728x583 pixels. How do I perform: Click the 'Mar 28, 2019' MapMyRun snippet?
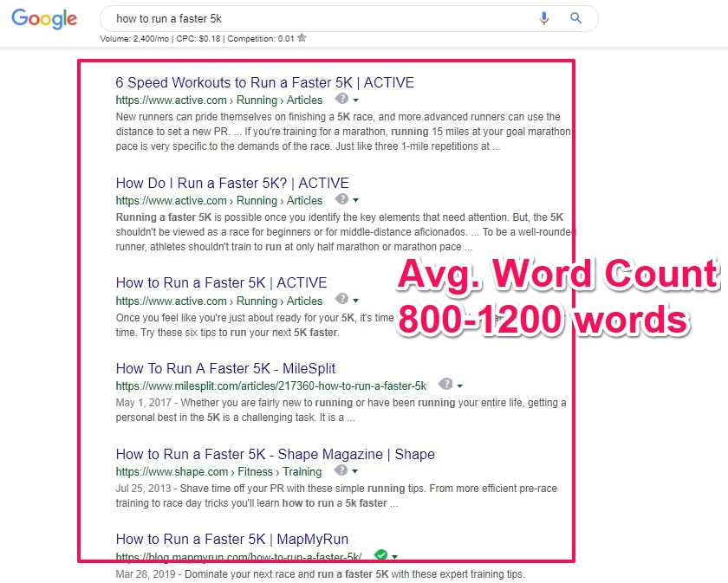(321, 574)
